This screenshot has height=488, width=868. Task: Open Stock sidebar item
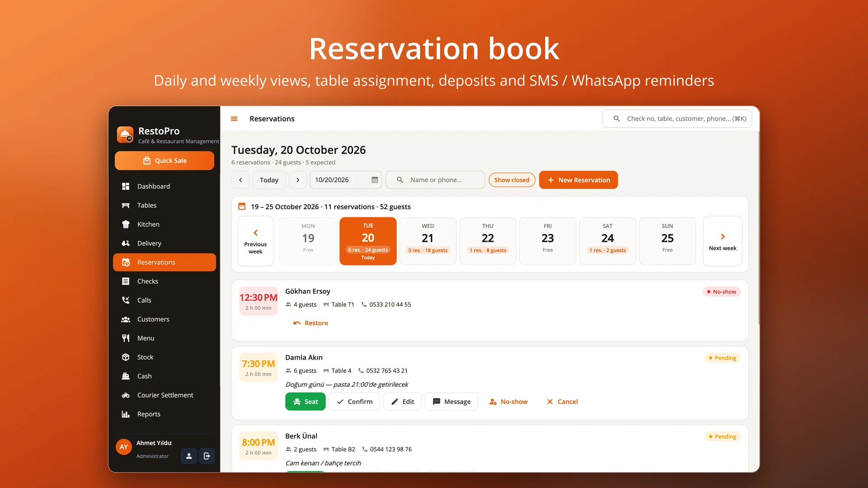coord(165,357)
